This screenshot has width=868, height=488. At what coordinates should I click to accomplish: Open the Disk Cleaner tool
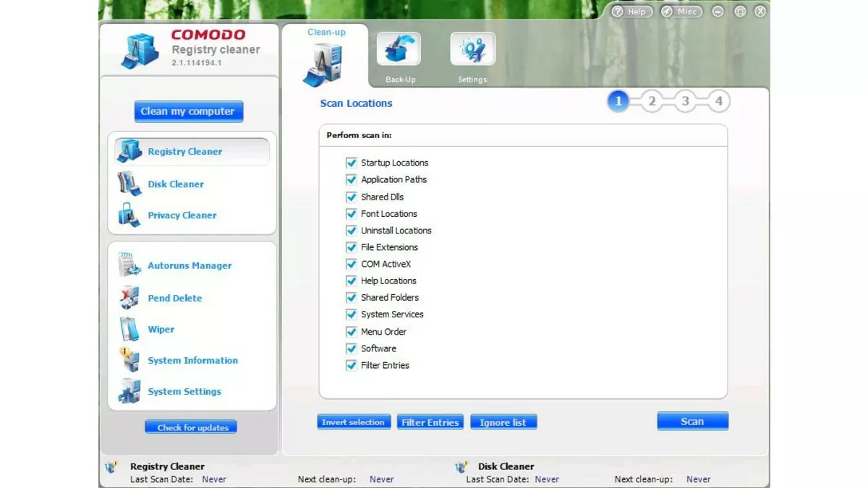coord(176,184)
